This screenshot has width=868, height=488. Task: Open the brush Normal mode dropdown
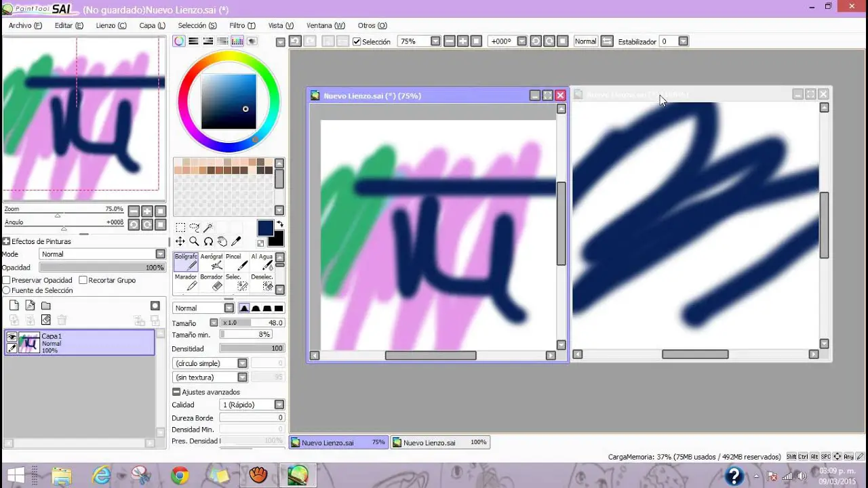pos(229,308)
